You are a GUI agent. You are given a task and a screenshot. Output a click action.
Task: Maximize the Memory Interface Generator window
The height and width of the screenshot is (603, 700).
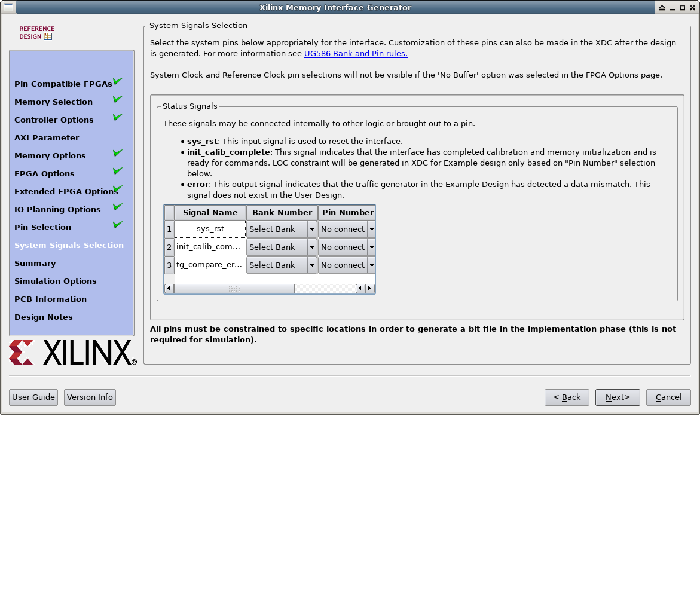click(x=682, y=8)
